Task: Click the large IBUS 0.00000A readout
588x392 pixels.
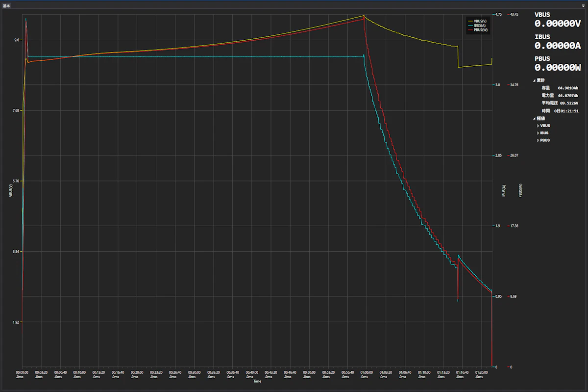Action: (558, 46)
